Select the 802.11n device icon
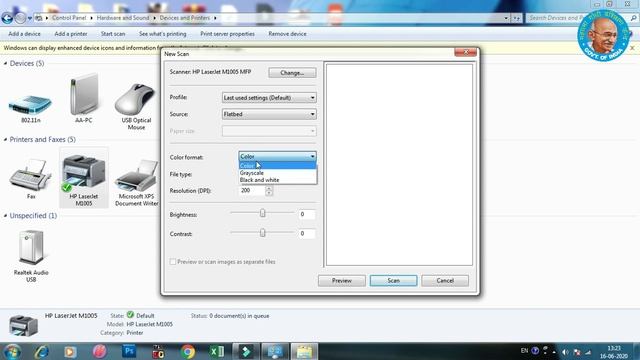Screen dimensions: 640x360 tap(31, 105)
